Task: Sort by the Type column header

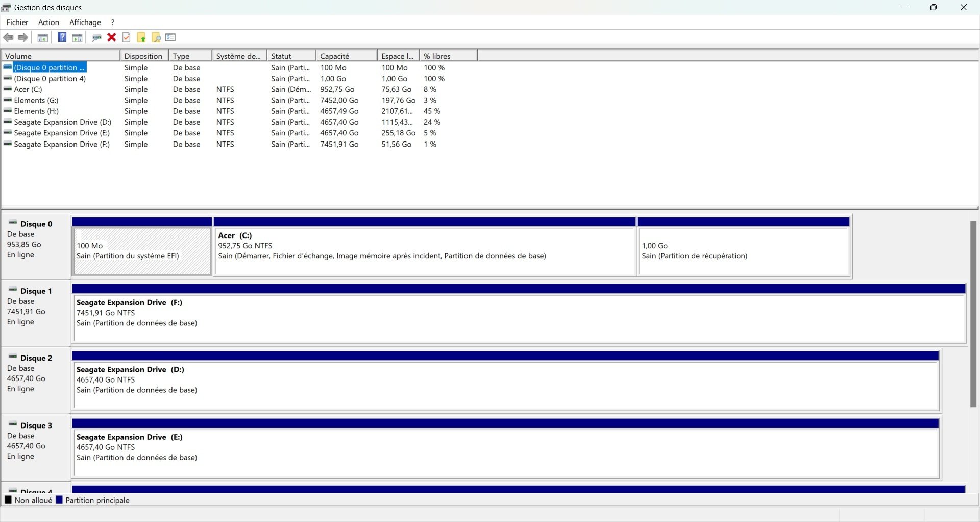Action: pyautogui.click(x=190, y=56)
